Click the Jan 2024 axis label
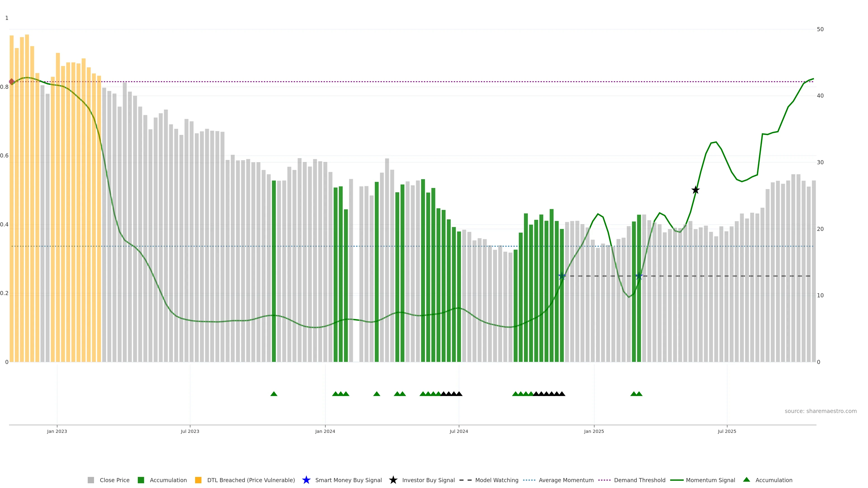This screenshot has height=488, width=868. pos(325,431)
